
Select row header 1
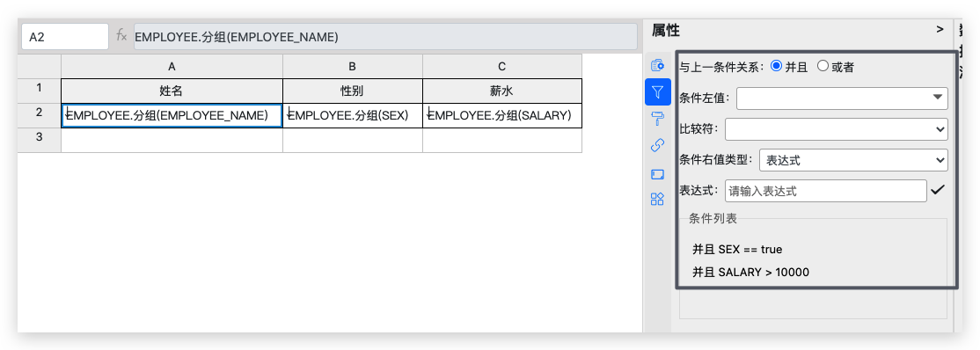(x=39, y=91)
